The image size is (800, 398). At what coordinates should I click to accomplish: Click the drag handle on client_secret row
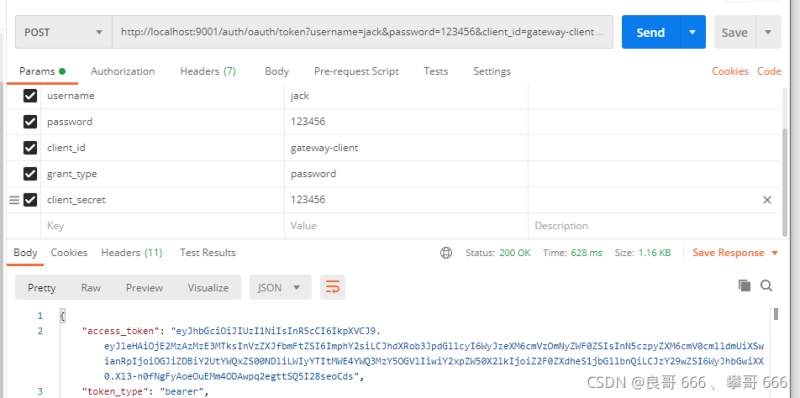[x=14, y=200]
